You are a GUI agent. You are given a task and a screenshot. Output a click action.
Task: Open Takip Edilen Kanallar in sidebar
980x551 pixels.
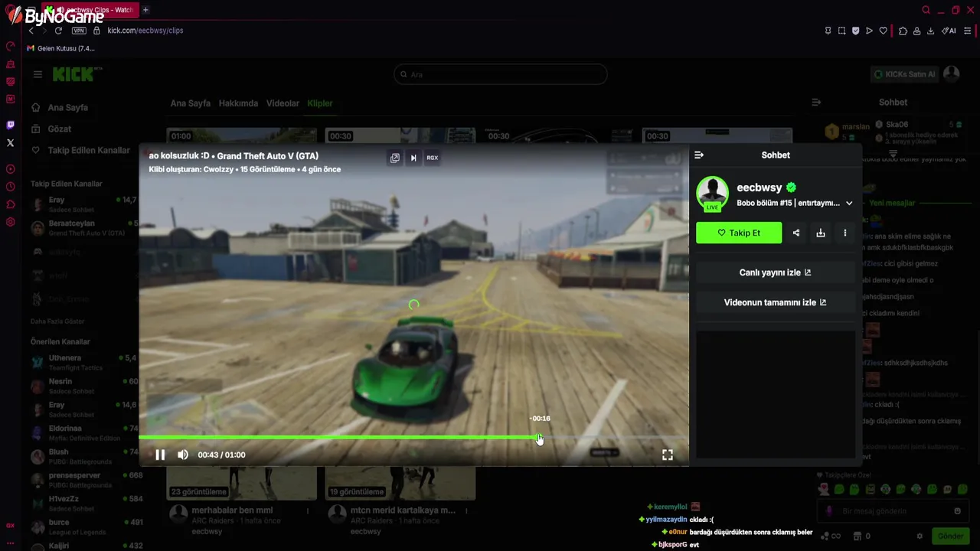[81, 151]
